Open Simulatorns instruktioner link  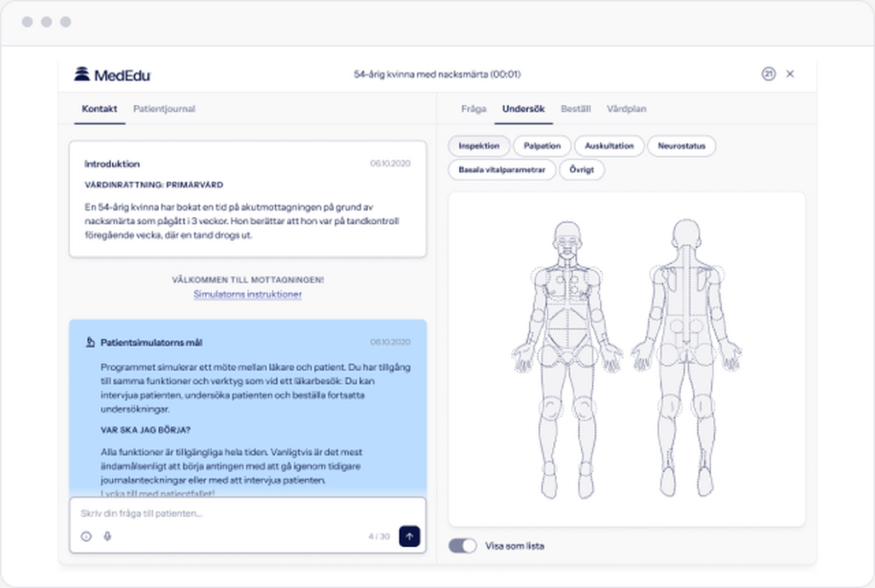click(x=248, y=294)
